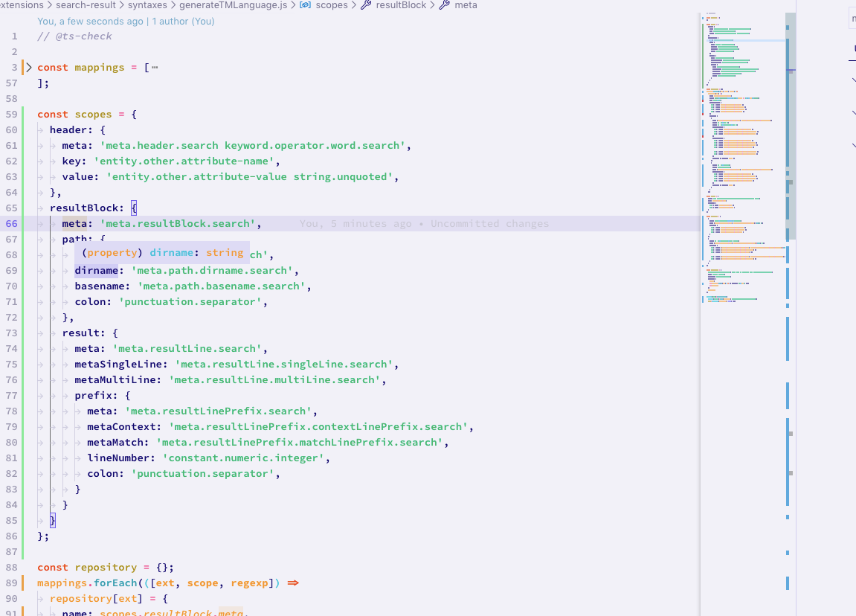The image size is (856, 616).
Task: Click line number 66 in the gutter
Action: pyautogui.click(x=11, y=223)
